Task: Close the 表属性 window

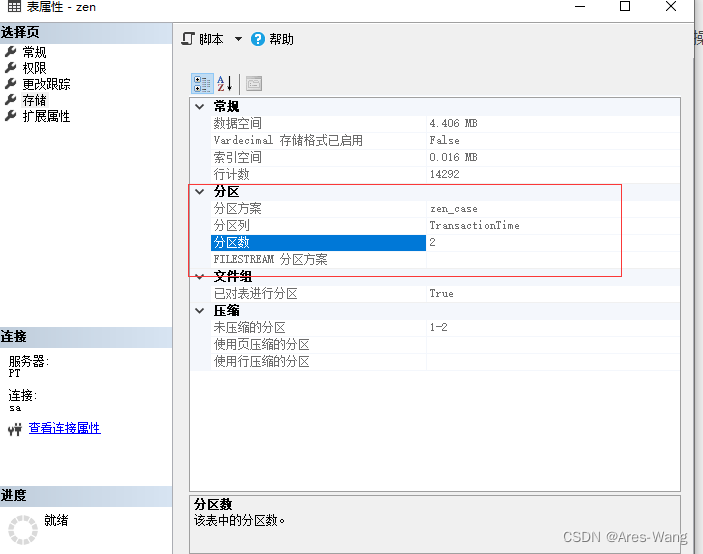Action: coord(671,6)
